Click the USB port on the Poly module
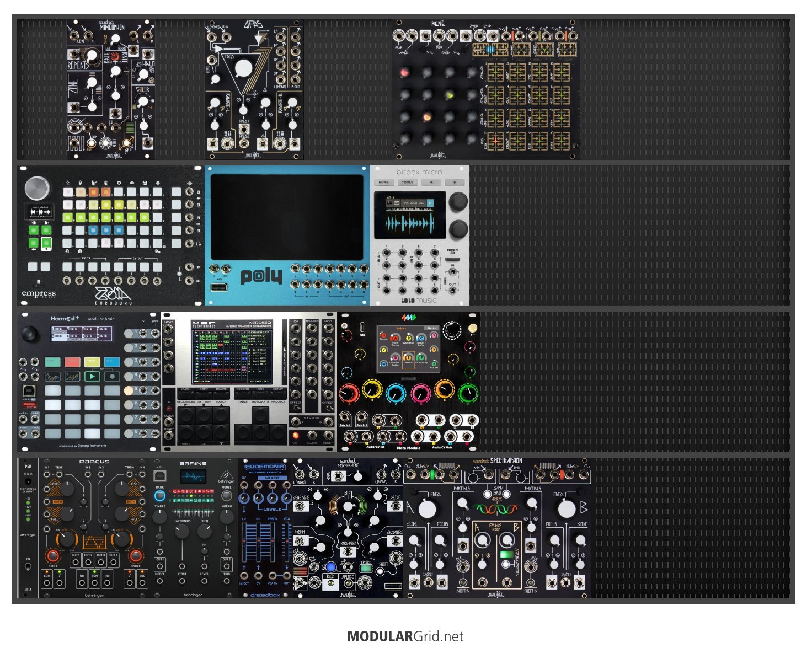Viewport: 812px width, 648px height. coord(220,288)
